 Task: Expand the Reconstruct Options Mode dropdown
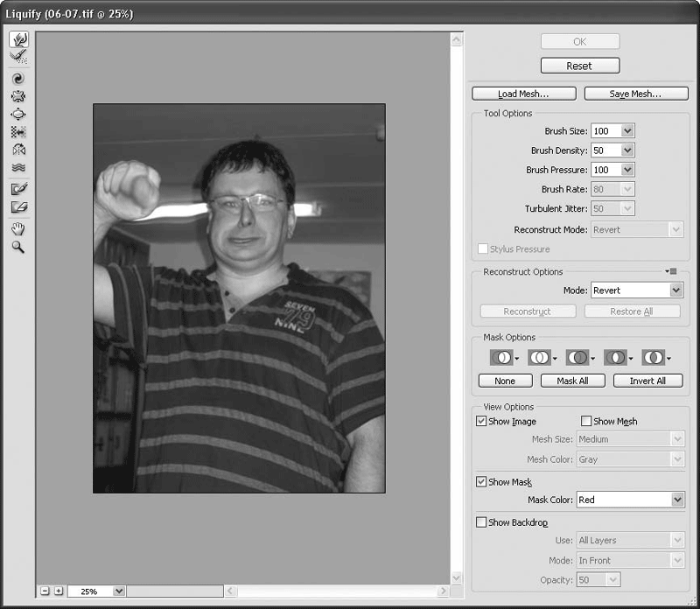676,290
